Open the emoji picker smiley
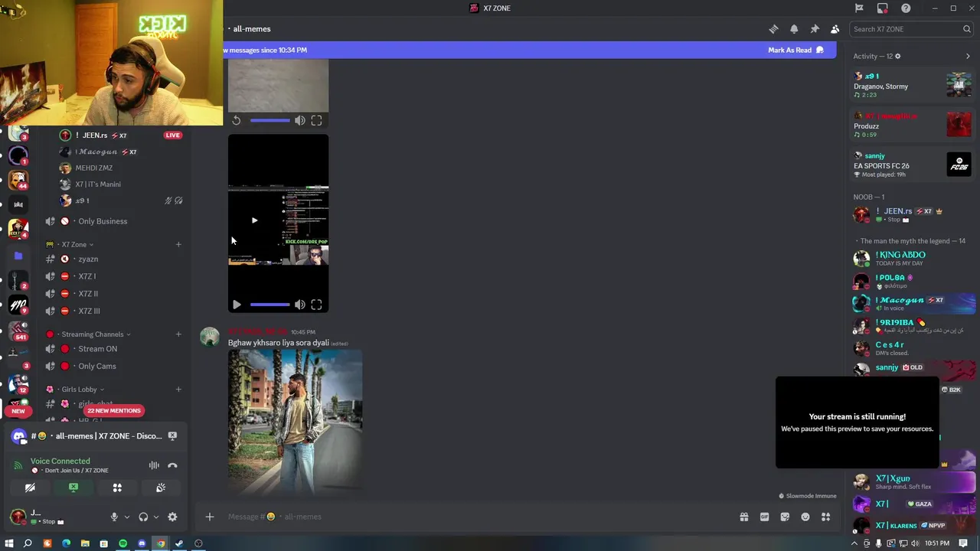Screen dimensions: 980x551 (805, 517)
